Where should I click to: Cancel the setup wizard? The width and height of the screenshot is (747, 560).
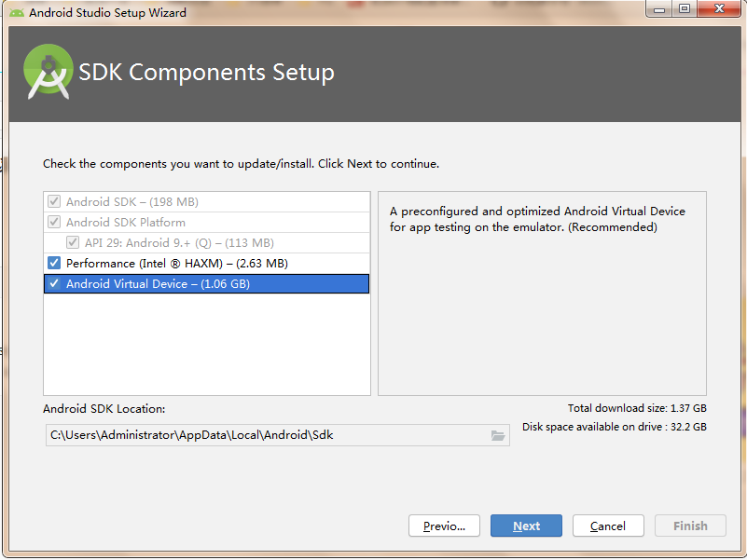pyautogui.click(x=608, y=526)
